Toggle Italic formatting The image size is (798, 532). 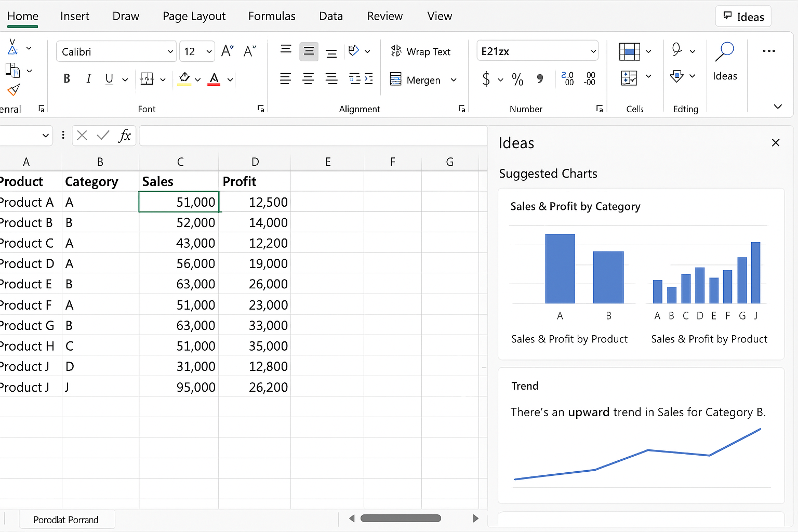click(x=88, y=79)
